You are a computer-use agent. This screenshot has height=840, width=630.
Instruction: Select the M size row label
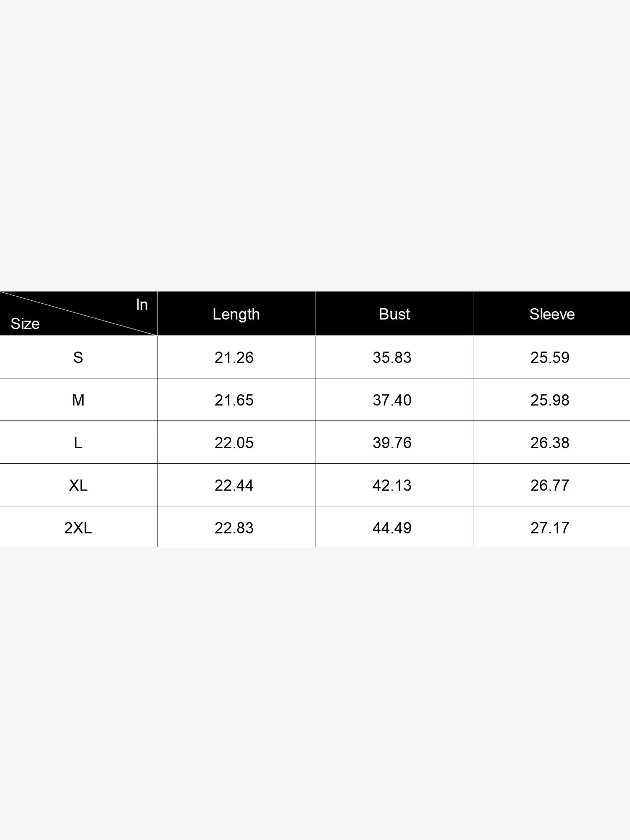[78, 400]
